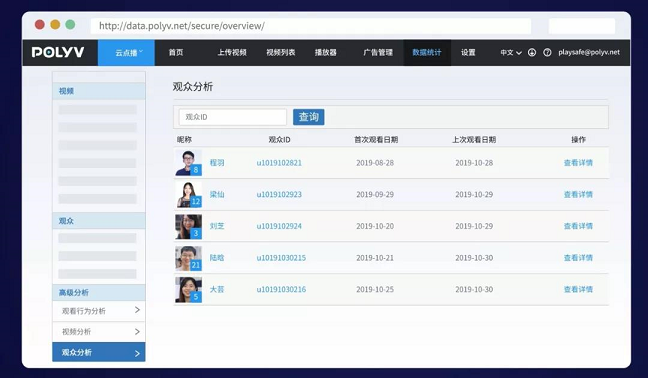Viewport: 648px width, 378px height.
Task: Click the 昵称 column header
Action: pos(184,140)
